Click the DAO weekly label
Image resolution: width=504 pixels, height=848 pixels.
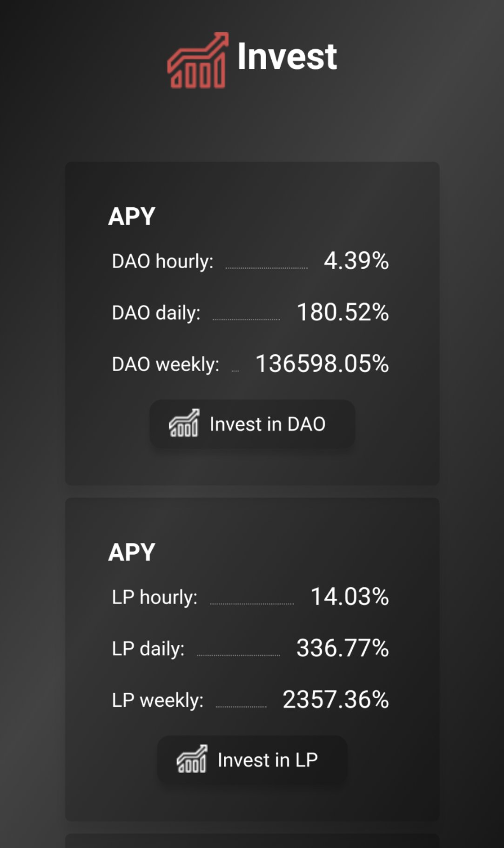(x=165, y=364)
